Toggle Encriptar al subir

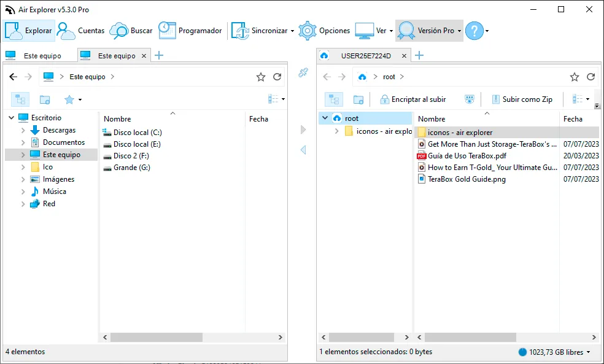[413, 99]
